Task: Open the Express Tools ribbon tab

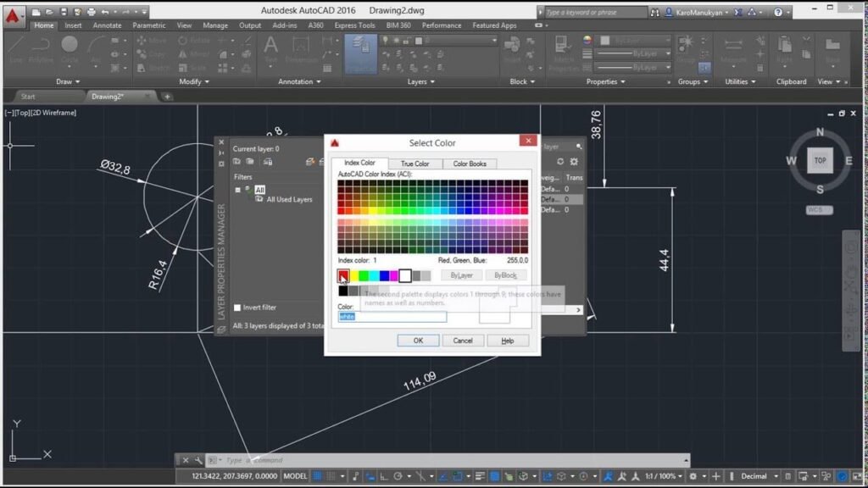Action: pos(354,25)
